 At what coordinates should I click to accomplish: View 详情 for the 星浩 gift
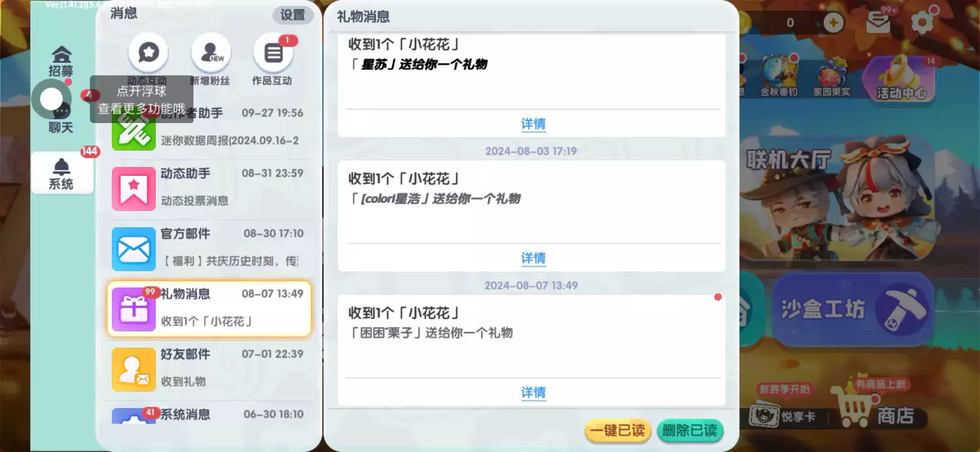[x=533, y=258]
